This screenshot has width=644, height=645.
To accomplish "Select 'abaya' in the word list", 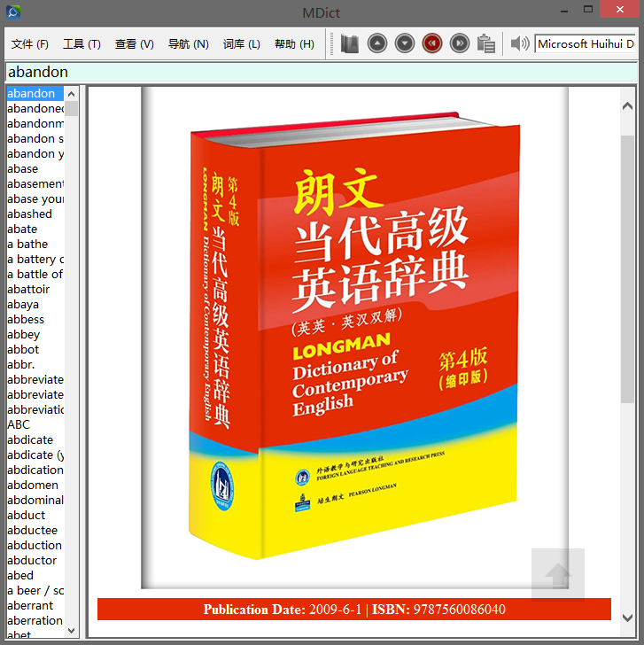I will tap(35, 305).
